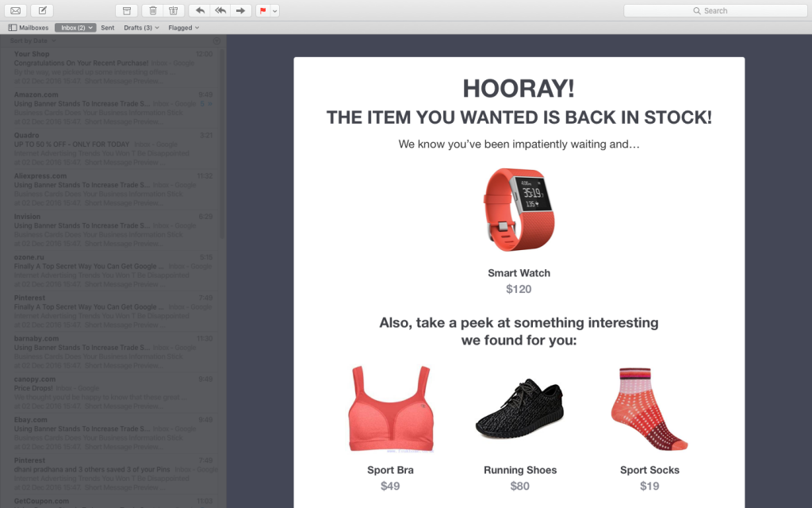Click the Get Mail envelope icon

(x=16, y=10)
